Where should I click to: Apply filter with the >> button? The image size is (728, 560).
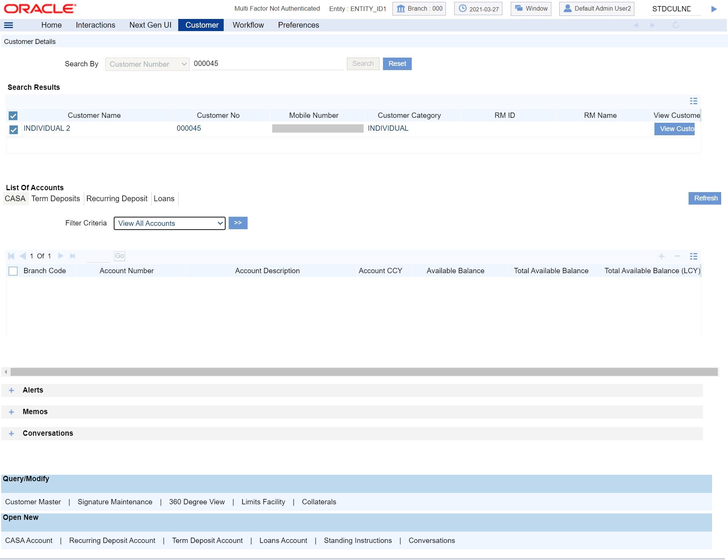pos(238,223)
